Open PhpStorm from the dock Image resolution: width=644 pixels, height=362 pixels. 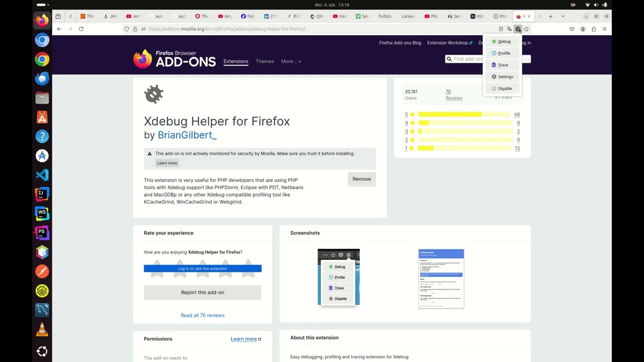pyautogui.click(x=42, y=233)
